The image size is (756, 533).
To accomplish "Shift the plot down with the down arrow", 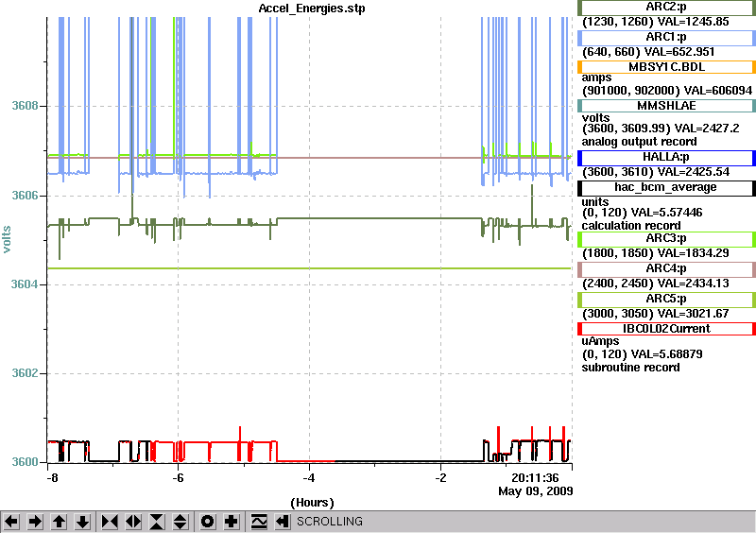I will pos(83,522).
